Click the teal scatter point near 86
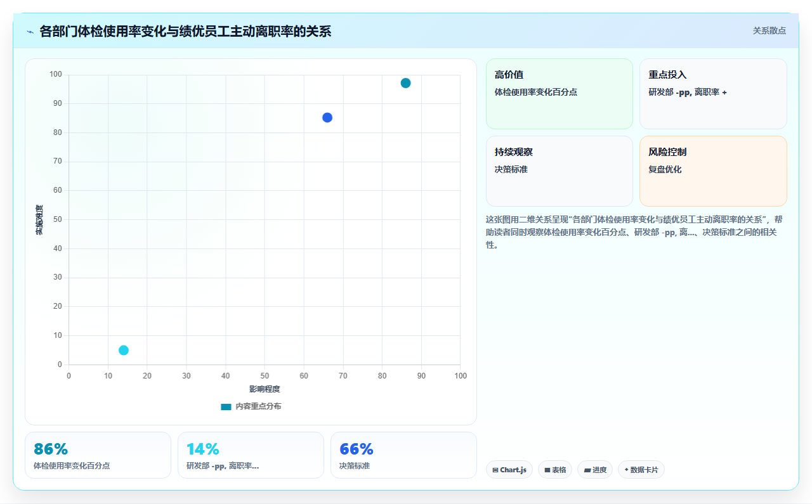This screenshot has width=812, height=504. [405, 83]
